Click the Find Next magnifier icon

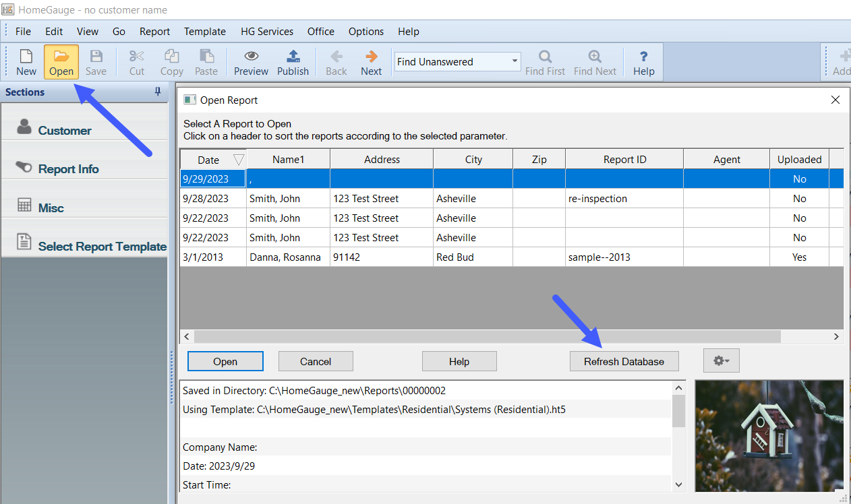click(x=594, y=62)
